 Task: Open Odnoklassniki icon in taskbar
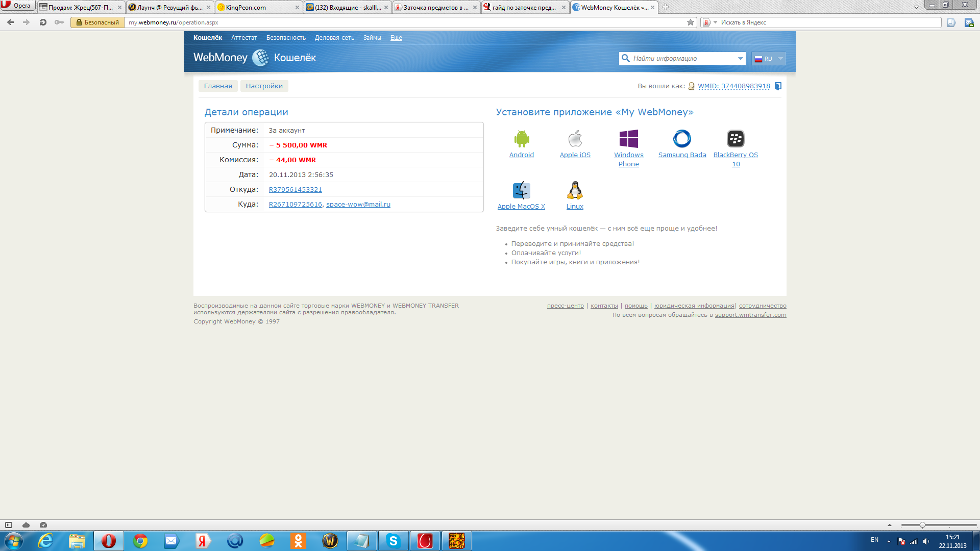(299, 541)
